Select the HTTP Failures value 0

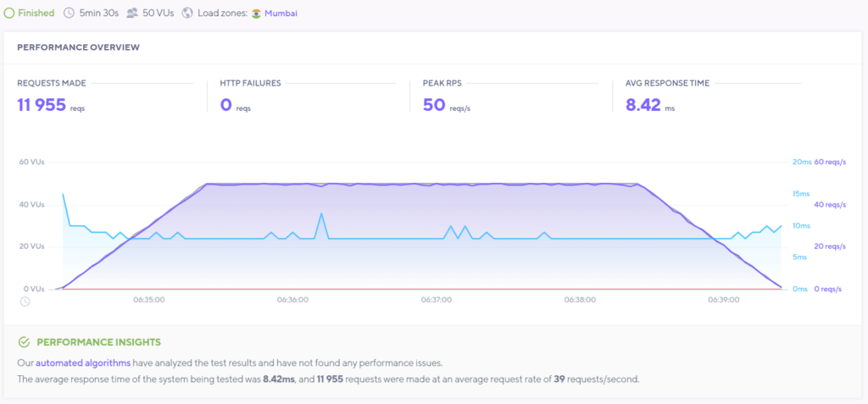point(225,105)
